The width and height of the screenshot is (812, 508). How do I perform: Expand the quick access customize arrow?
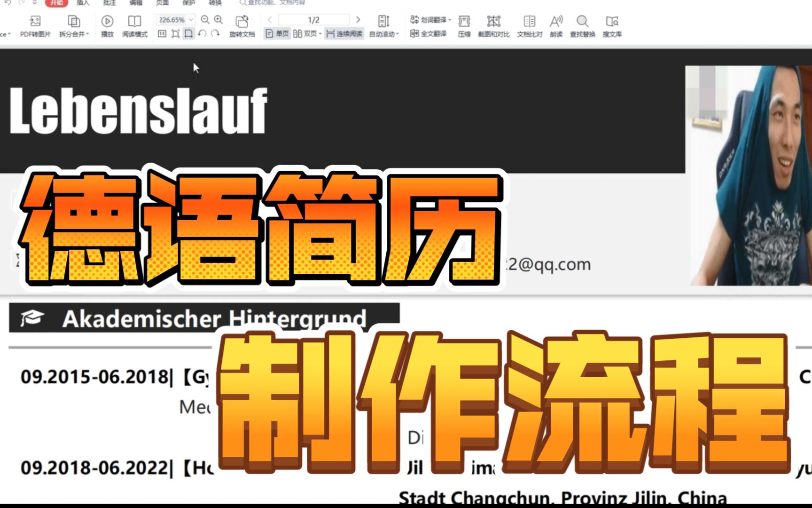[x=34, y=3]
